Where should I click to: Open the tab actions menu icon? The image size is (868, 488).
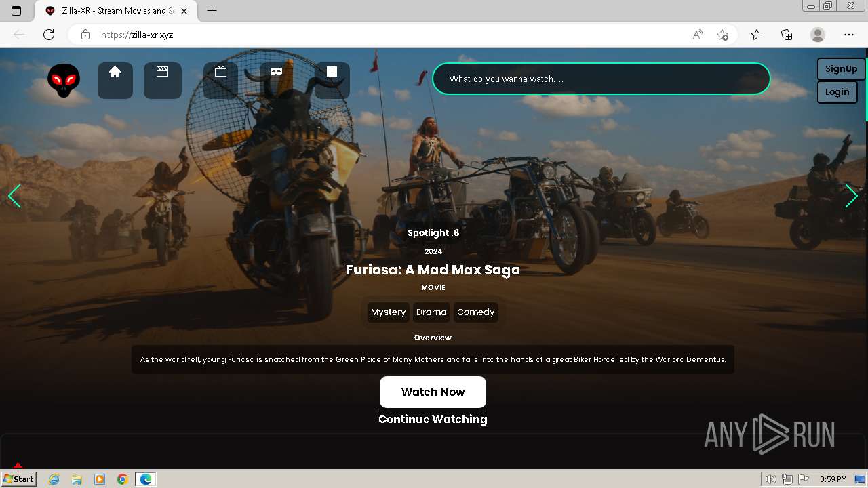pos(16,11)
